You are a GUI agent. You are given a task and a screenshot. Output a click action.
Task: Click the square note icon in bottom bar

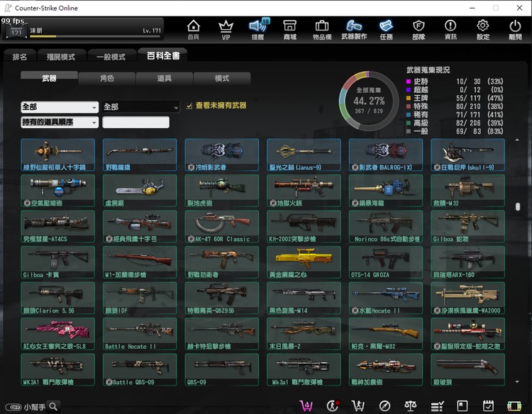(x=462, y=406)
